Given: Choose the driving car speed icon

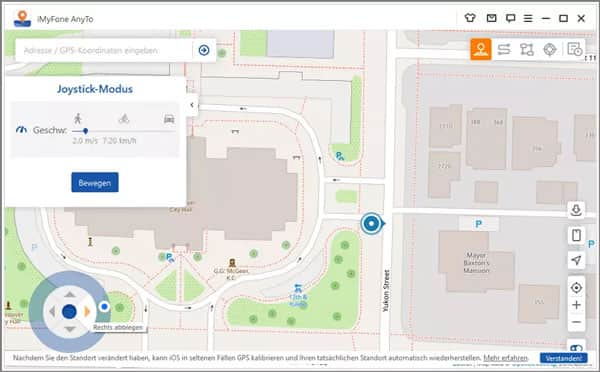Looking at the screenshot, I should click(x=169, y=119).
